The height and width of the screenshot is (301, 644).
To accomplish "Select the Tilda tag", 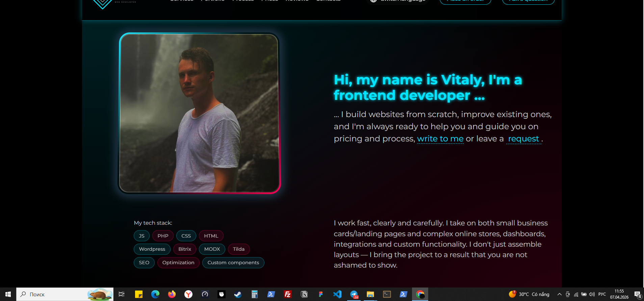I will click(x=239, y=249).
